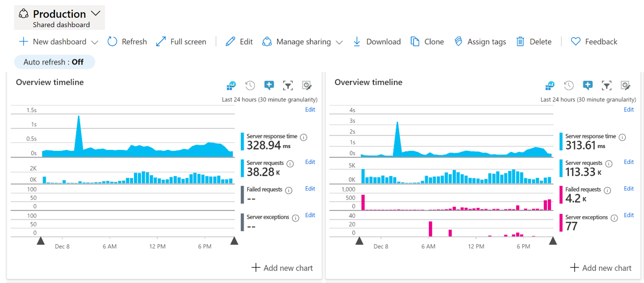The image size is (644, 283).
Task: Delete the dashboard with the trash icon
Action: (x=534, y=42)
